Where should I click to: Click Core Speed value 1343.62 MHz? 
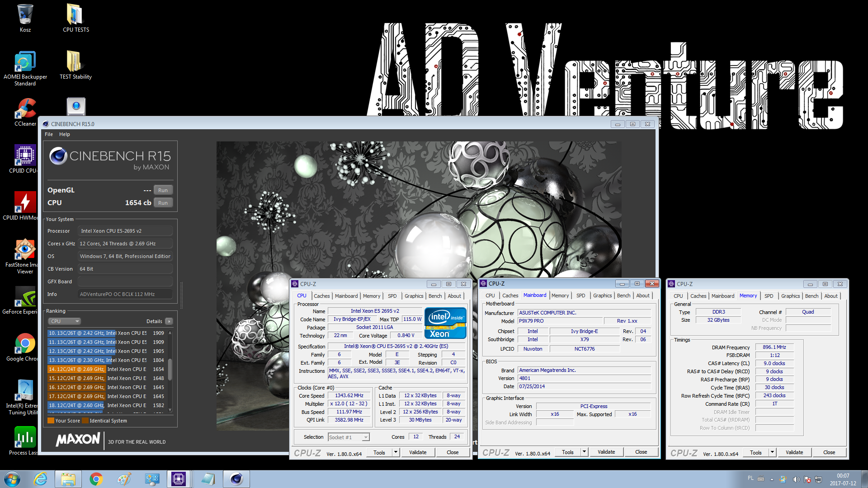click(349, 395)
